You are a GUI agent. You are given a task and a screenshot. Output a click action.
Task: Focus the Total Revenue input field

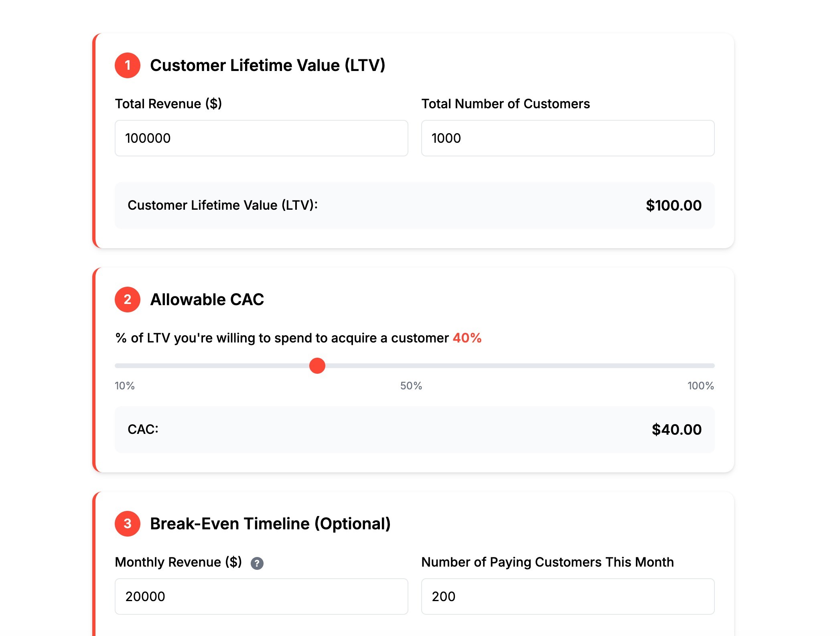pos(262,138)
